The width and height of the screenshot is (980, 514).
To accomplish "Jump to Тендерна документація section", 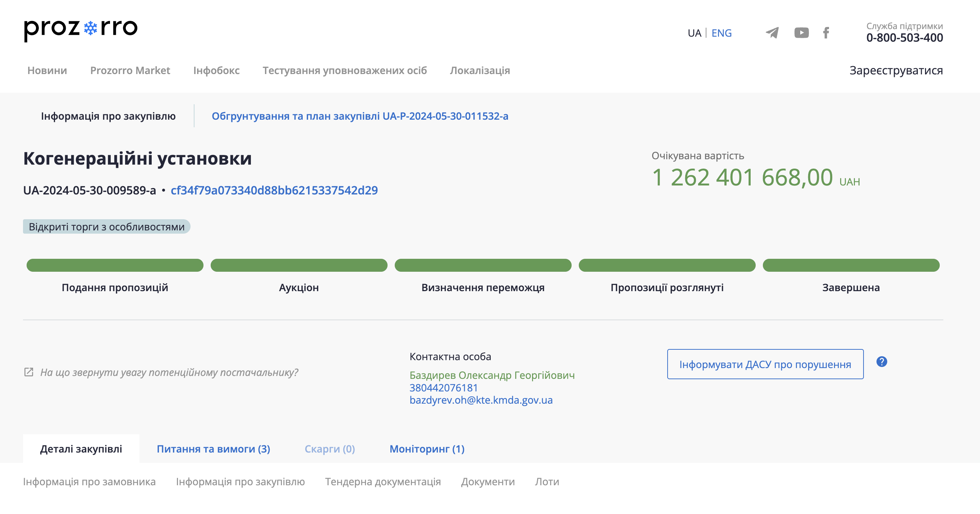I will [x=383, y=482].
